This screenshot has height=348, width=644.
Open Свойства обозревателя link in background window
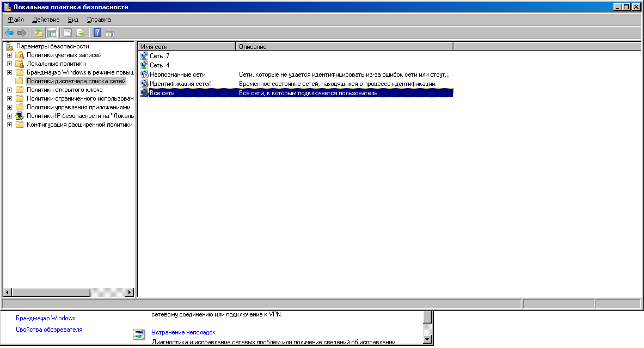(49, 330)
